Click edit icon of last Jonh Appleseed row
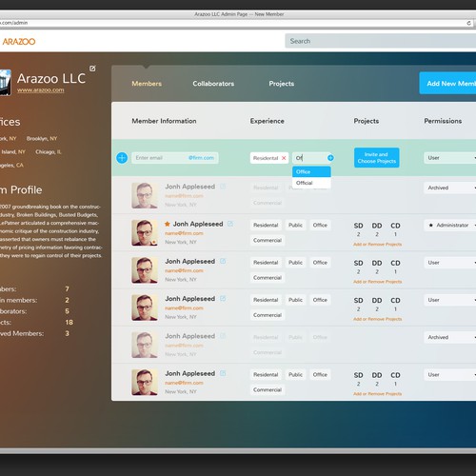 pyautogui.click(x=223, y=373)
